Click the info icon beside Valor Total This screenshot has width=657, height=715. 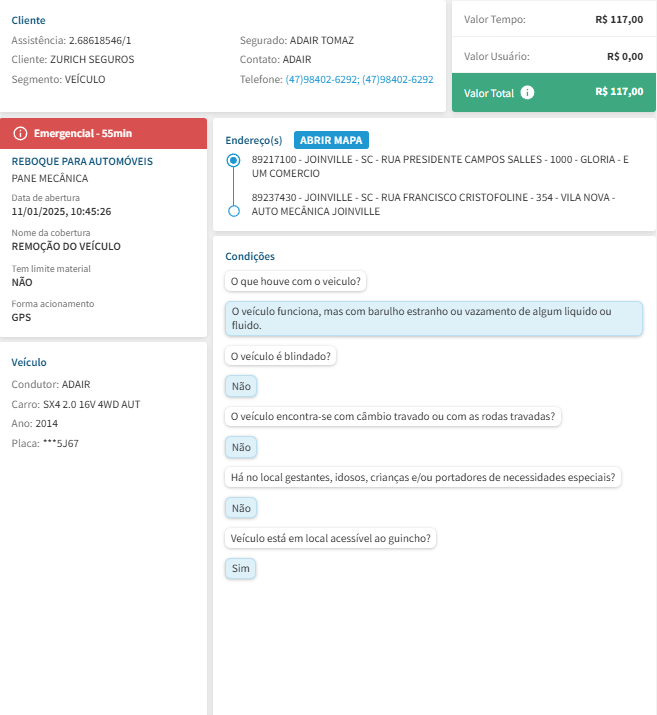tap(527, 93)
